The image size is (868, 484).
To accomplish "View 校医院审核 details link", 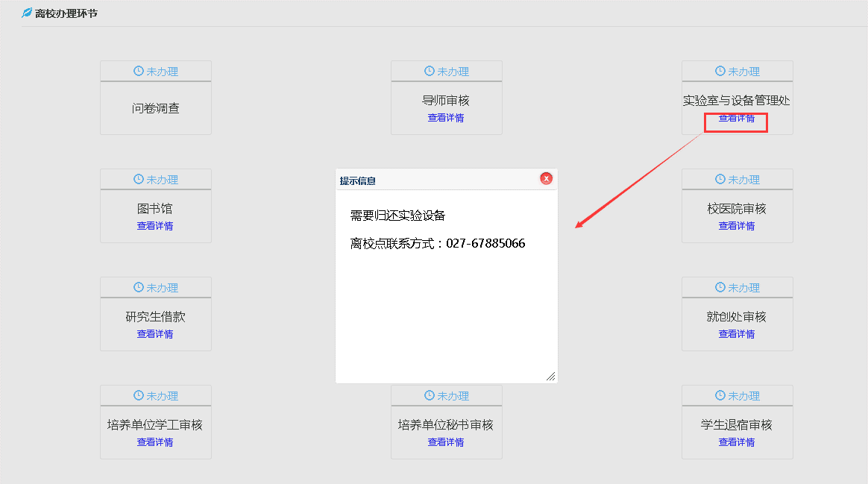I will [x=736, y=226].
